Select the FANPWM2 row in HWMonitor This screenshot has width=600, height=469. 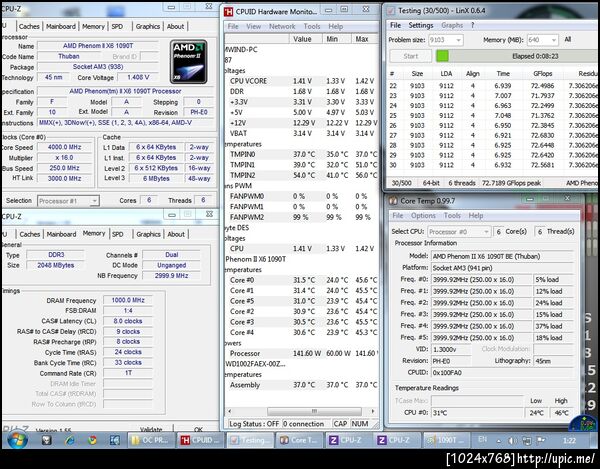(x=302, y=217)
